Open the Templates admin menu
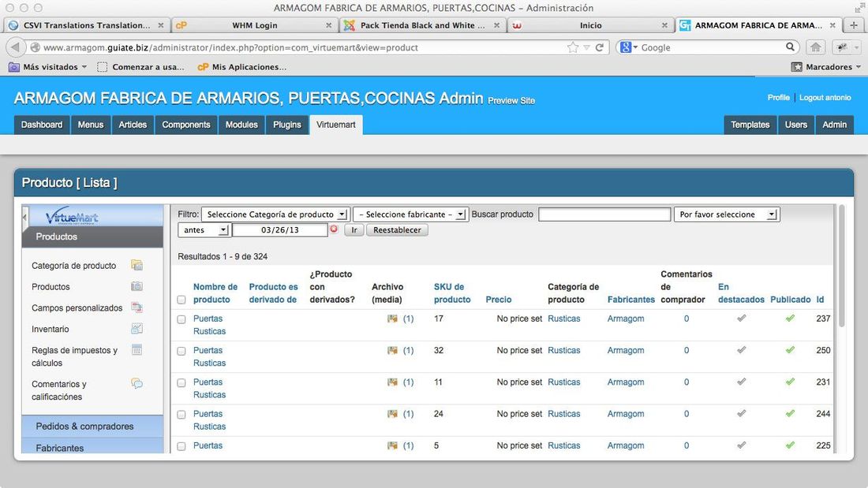The width and height of the screenshot is (868, 488). [x=750, y=125]
